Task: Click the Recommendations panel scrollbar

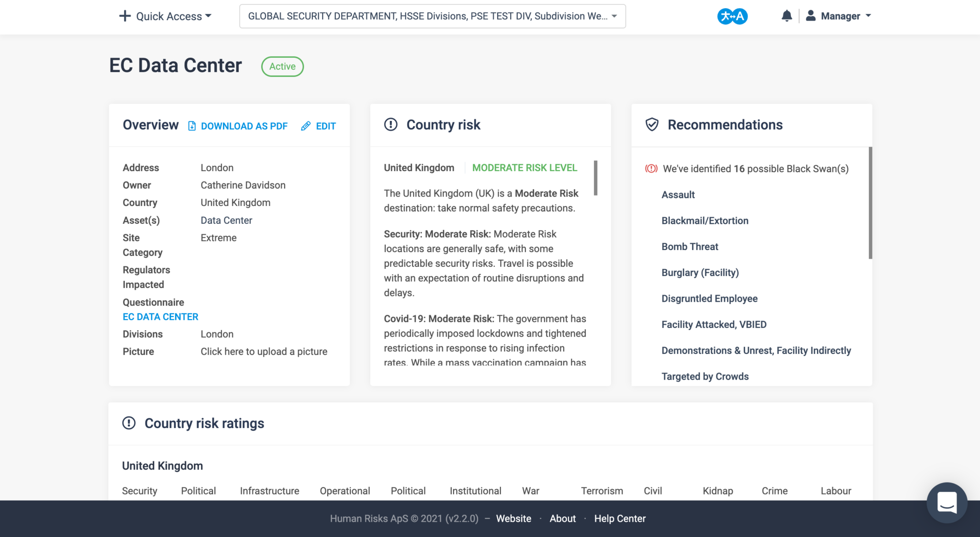Action: click(870, 203)
